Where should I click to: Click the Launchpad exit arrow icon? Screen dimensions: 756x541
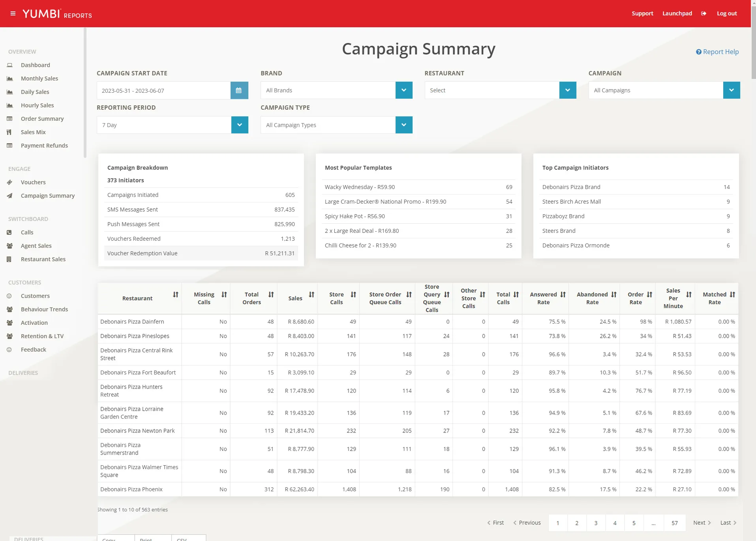pyautogui.click(x=703, y=13)
